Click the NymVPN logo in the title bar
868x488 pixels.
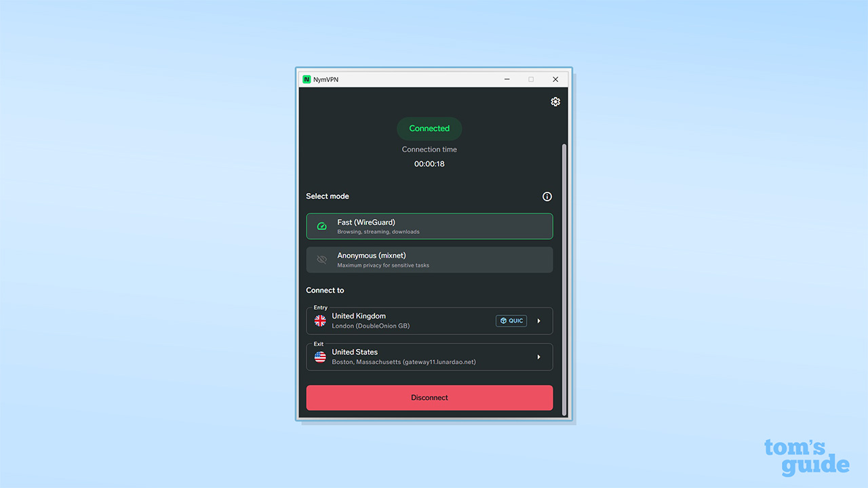coord(307,79)
